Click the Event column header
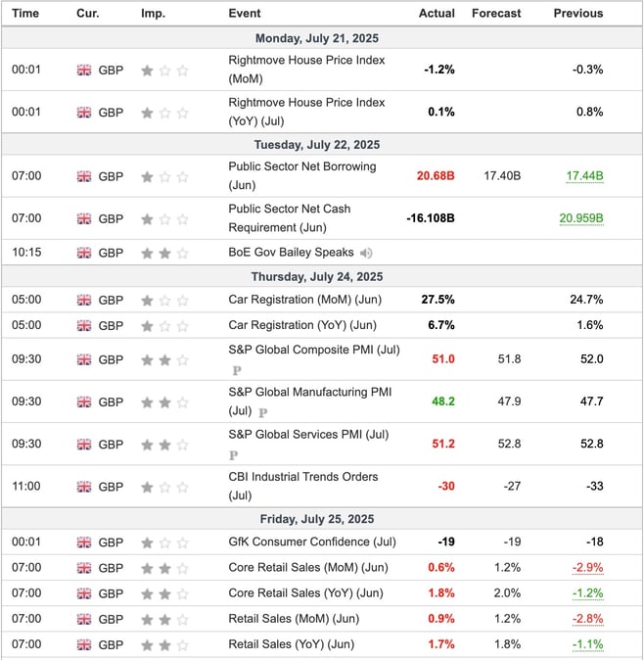 click(245, 14)
